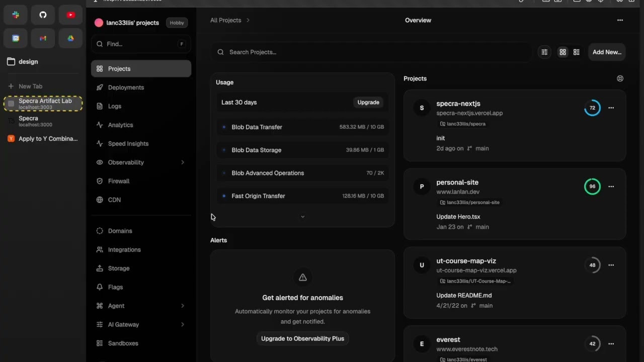Open Deployments in the sidebar
Image resolution: width=644 pixels, height=362 pixels.
click(x=141, y=87)
